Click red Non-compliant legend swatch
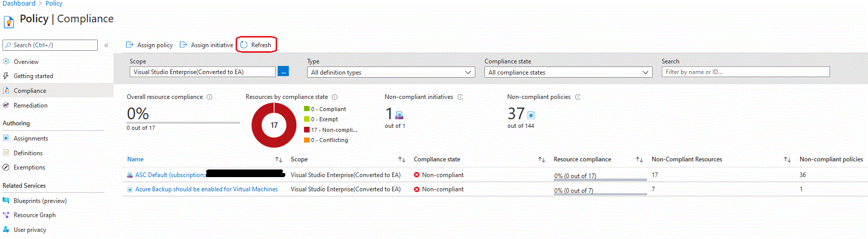The width and height of the screenshot is (868, 239). [x=307, y=129]
